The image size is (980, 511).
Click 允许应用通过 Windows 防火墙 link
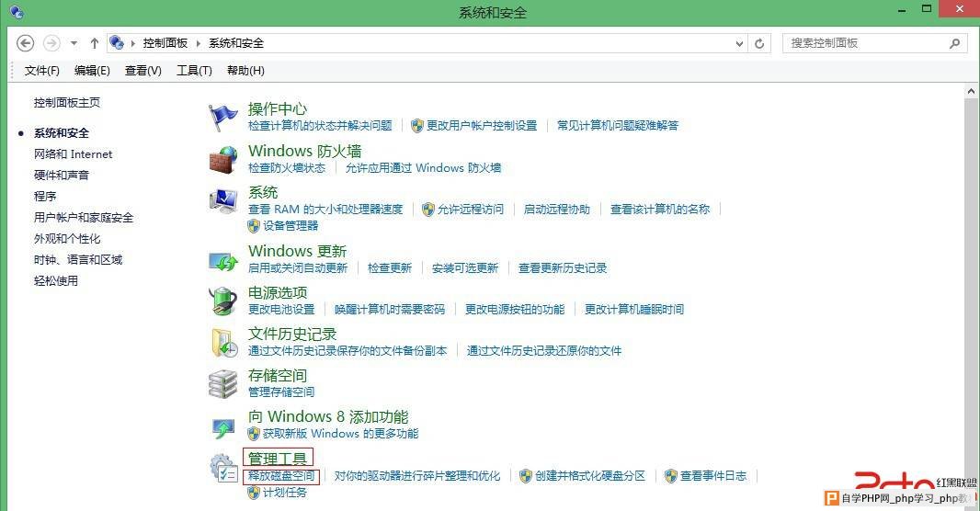(423, 168)
